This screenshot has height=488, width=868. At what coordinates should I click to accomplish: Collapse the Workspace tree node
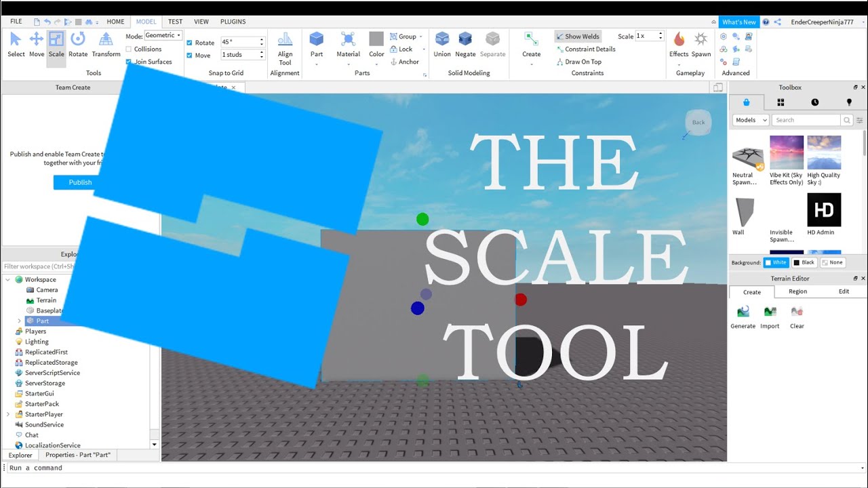(x=8, y=279)
